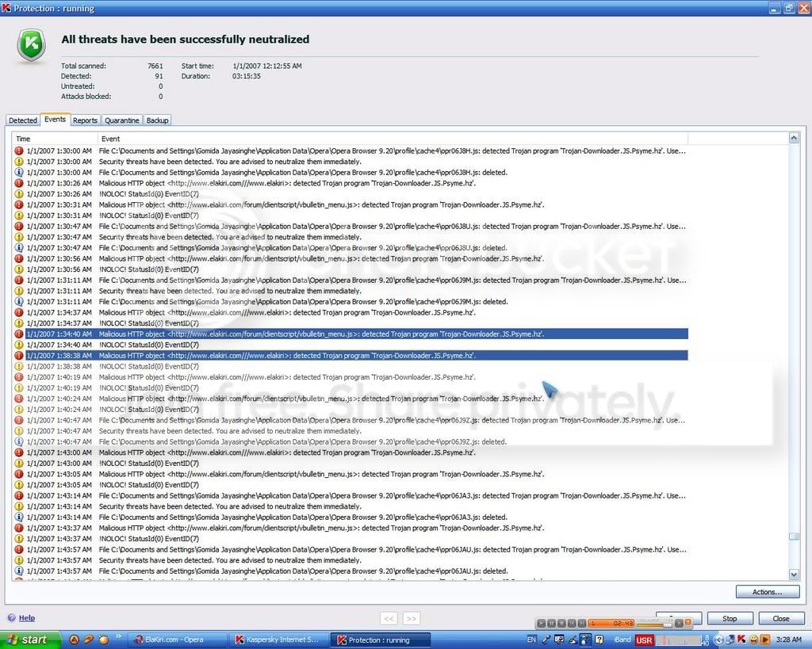Screen dimensions: 812x649
Task: Expand hidden system tray icons arrow
Action: [x=718, y=639]
